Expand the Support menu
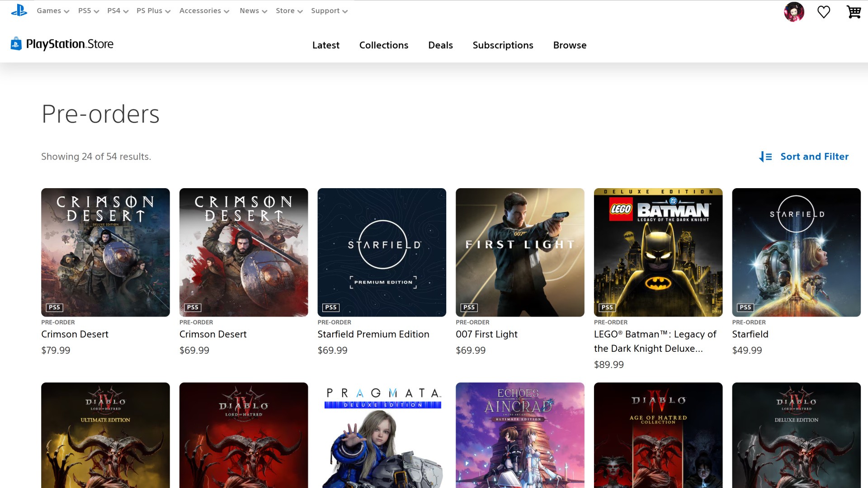 329,11
